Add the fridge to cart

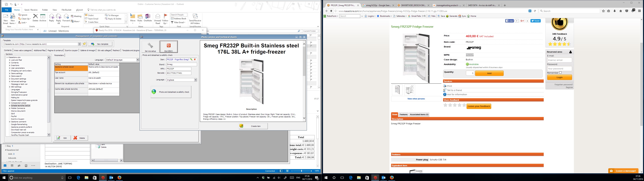click(x=489, y=73)
